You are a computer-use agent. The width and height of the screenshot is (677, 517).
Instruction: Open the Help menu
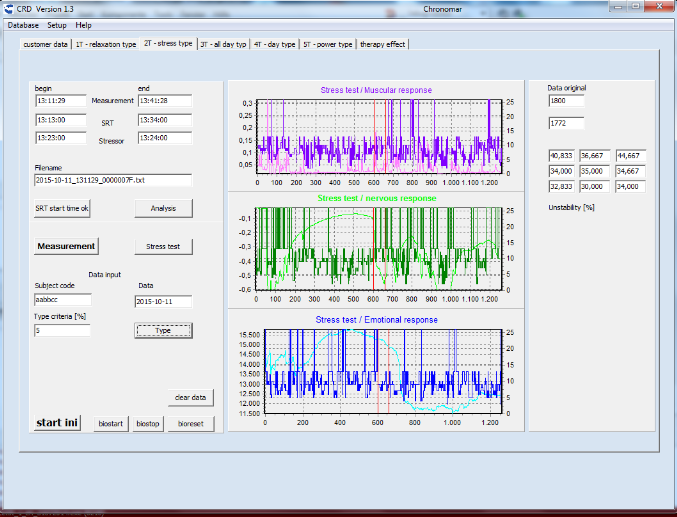(x=83, y=24)
